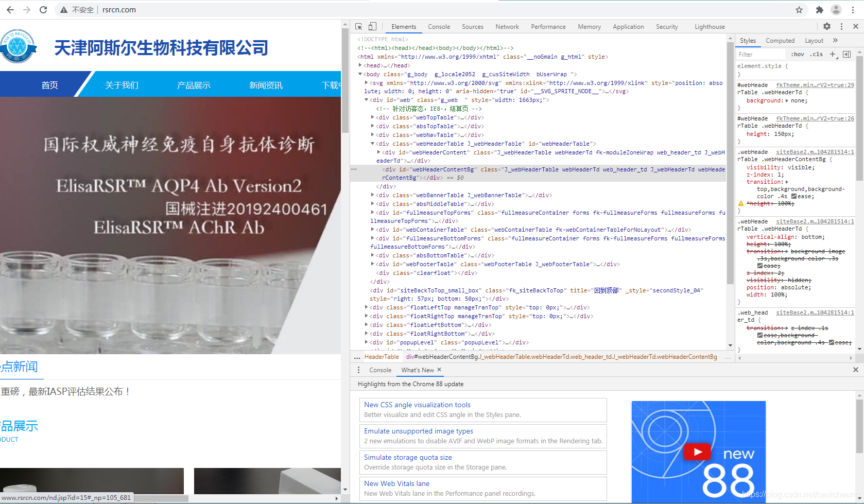Open New Web Vitals lane link
This screenshot has width=864, height=504.
coord(396,484)
